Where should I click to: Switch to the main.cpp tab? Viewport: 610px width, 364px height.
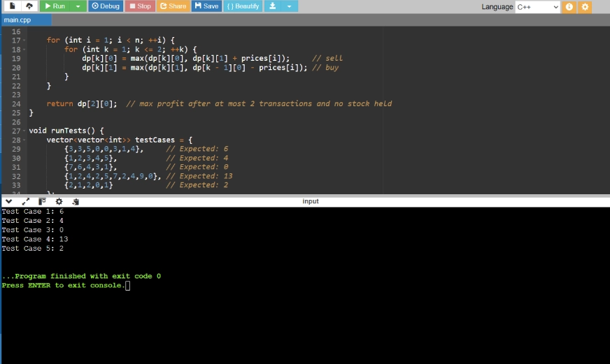pos(26,20)
